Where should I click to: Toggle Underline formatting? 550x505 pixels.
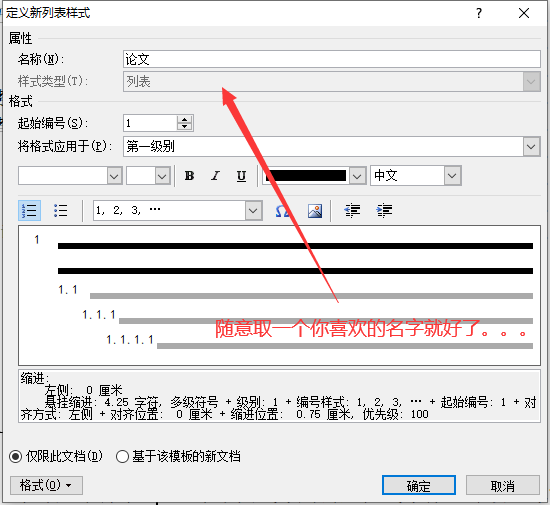pos(241,176)
